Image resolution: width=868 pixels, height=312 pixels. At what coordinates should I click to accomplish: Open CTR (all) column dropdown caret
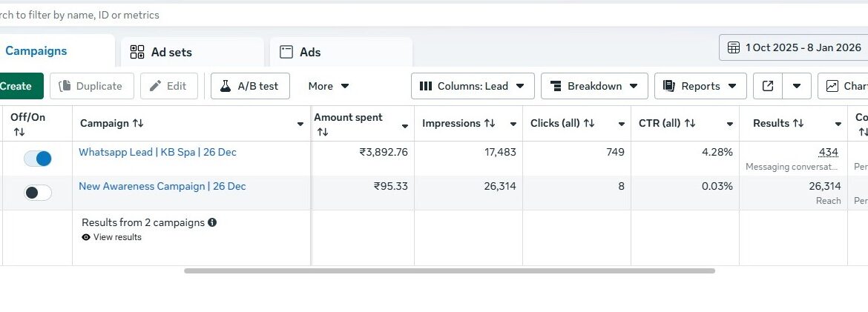tap(730, 124)
